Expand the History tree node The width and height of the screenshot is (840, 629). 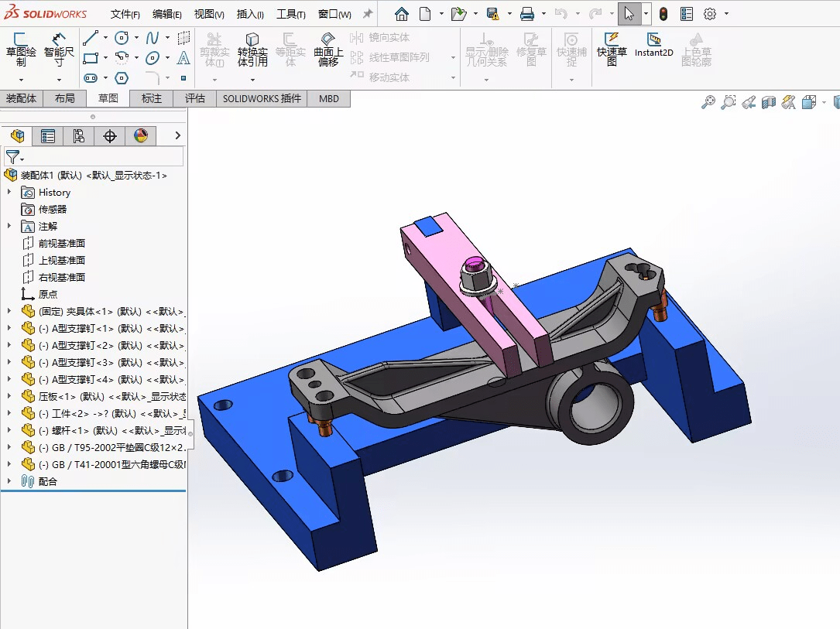click(x=9, y=192)
